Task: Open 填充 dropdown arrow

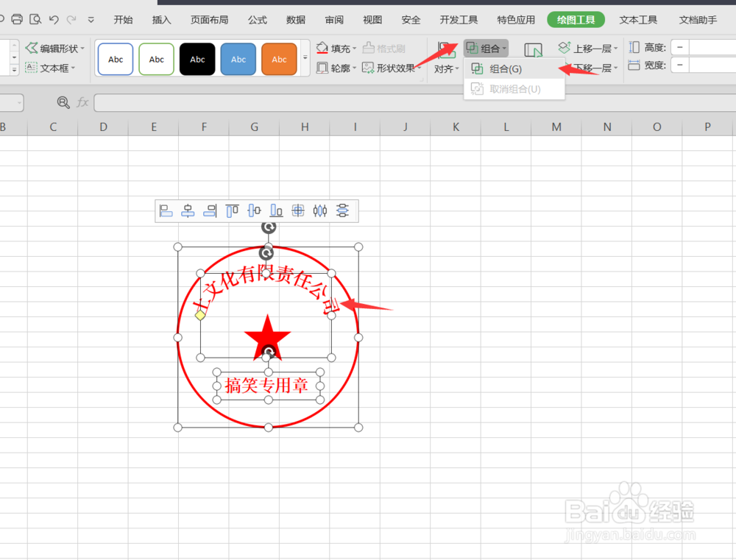Action: [355, 49]
